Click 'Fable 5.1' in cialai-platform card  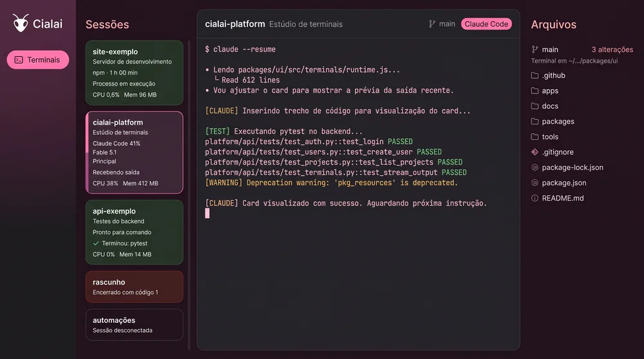[x=104, y=152]
